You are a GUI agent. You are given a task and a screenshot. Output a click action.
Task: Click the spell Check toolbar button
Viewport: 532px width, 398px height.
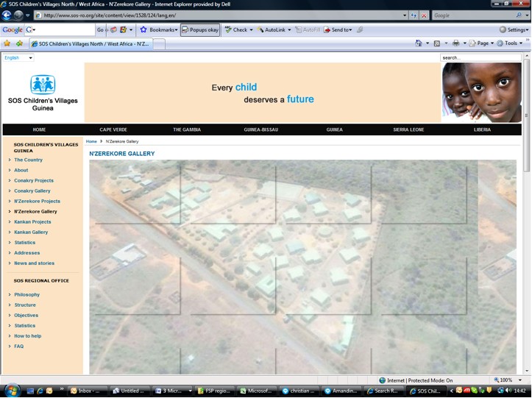pyautogui.click(x=236, y=30)
